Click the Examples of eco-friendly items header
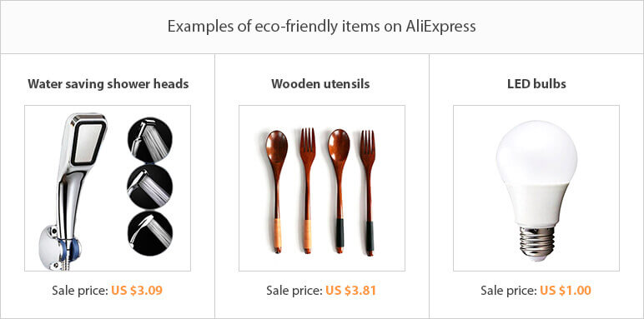 (x=322, y=27)
